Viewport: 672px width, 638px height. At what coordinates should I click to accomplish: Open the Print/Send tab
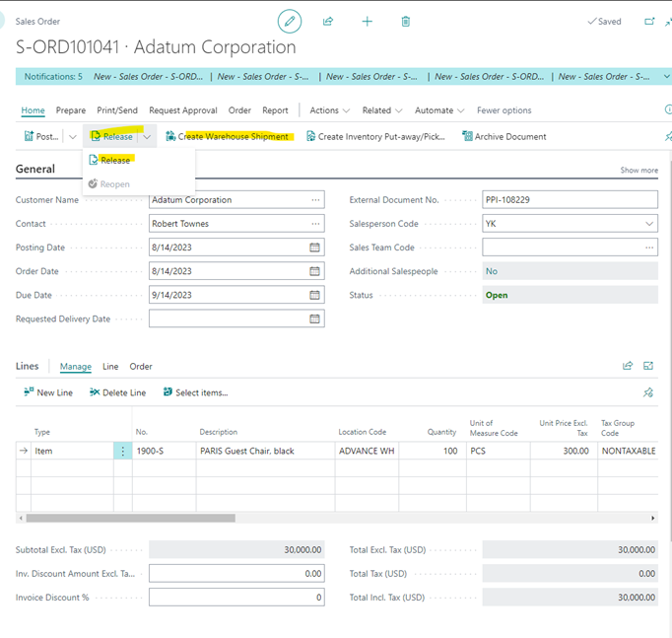click(x=117, y=110)
